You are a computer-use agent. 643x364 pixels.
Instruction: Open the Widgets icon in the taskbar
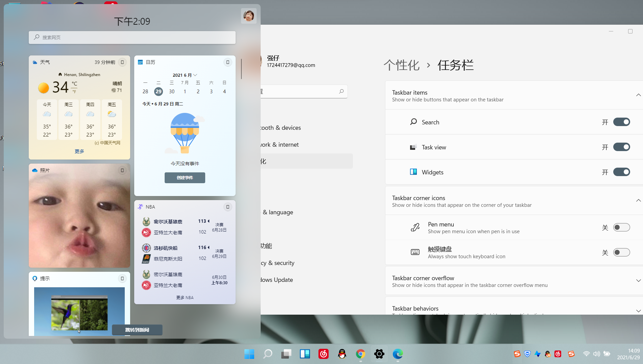(x=305, y=354)
